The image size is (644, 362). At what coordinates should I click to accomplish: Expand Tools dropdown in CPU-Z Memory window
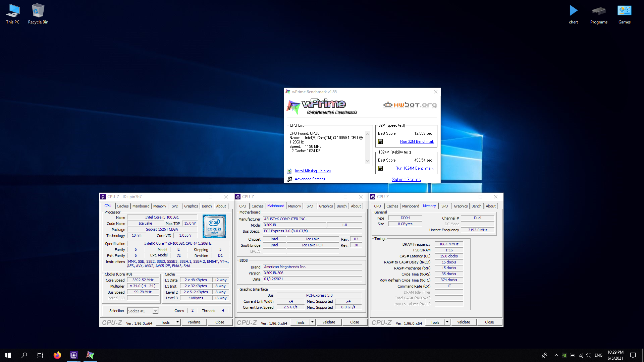[447, 322]
